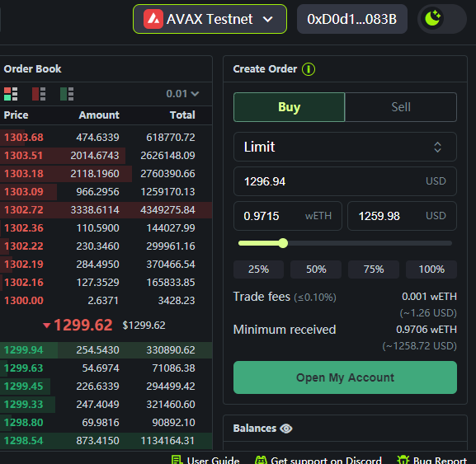Select the ask price 1303.51
This screenshot has height=464, width=476.
[x=24, y=156]
